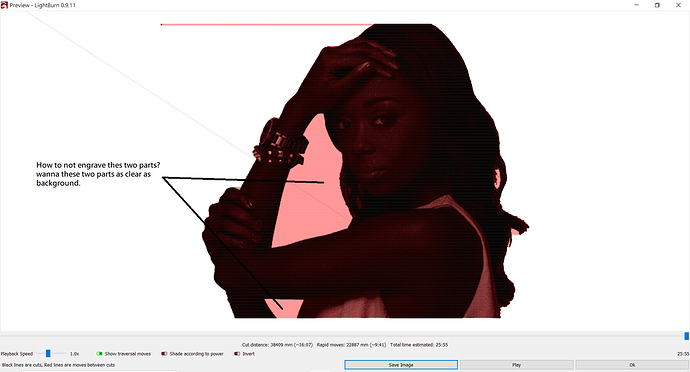
Task: Toggle Show traversal moves switch
Action: (x=99, y=354)
